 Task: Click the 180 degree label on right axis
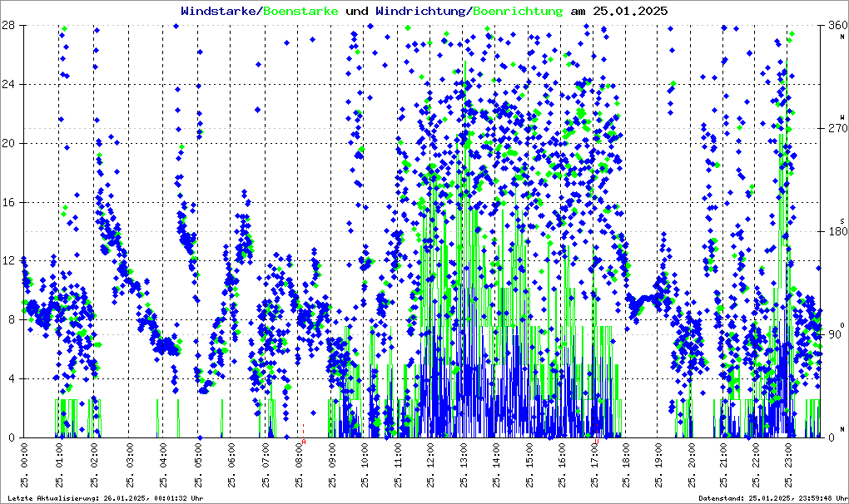pyautogui.click(x=833, y=232)
